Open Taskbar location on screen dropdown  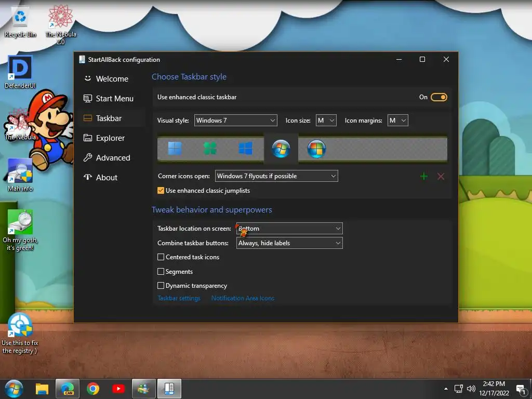click(289, 229)
